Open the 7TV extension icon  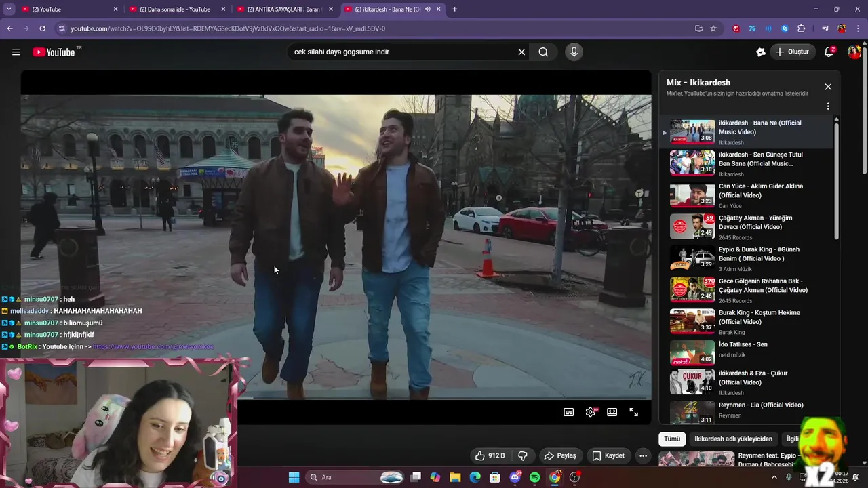[x=752, y=28]
